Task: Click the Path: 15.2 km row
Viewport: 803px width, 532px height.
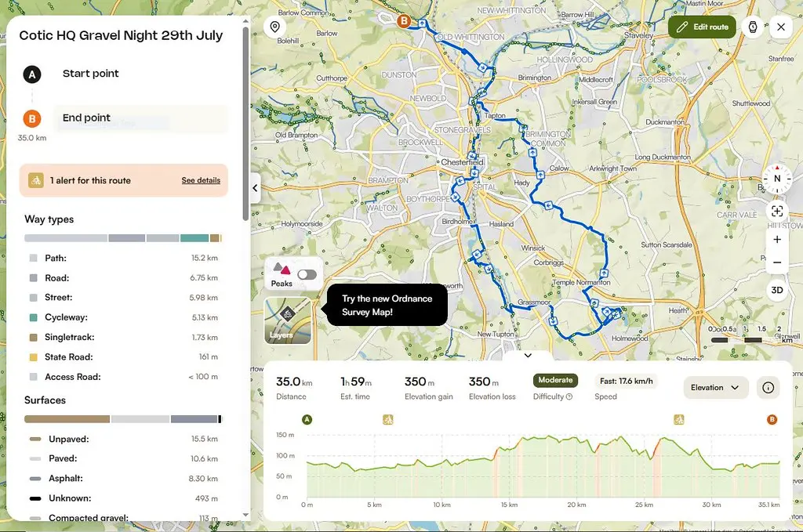Action: click(x=123, y=258)
